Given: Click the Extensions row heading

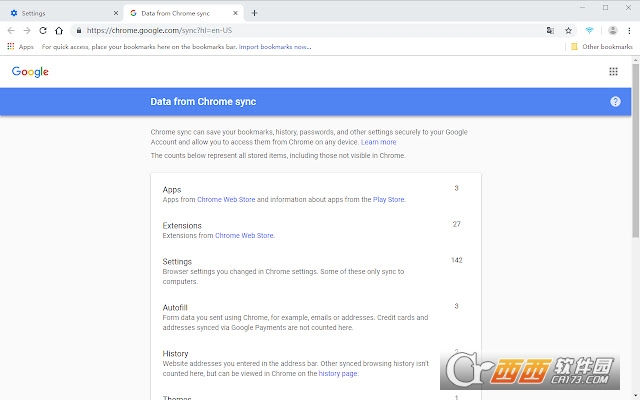Looking at the screenshot, I should [182, 226].
